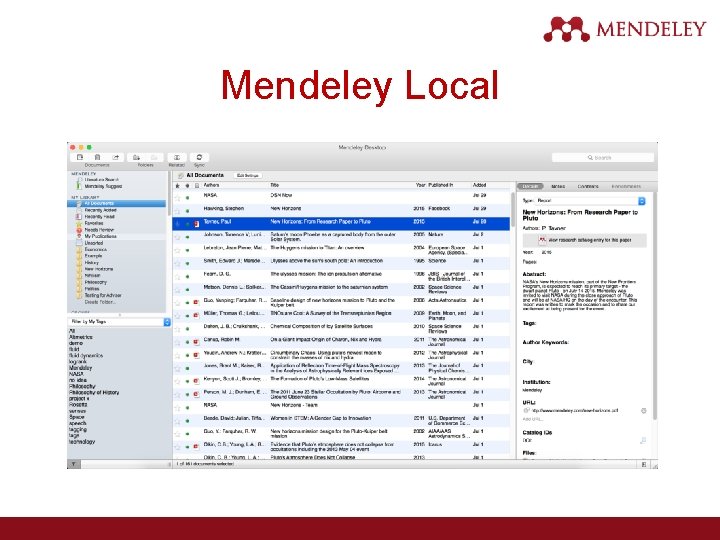
Task: Click the Mendeley logo on the slide
Action: click(624, 29)
